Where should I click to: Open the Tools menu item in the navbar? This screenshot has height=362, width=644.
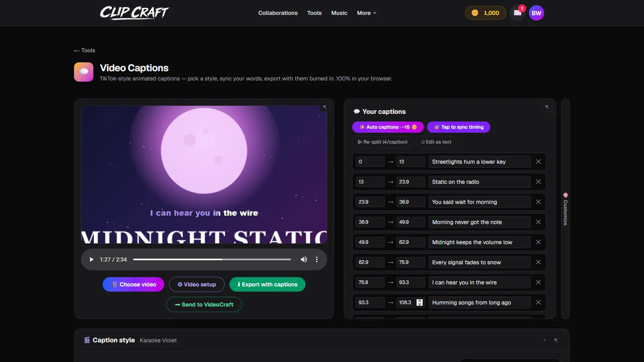(314, 13)
